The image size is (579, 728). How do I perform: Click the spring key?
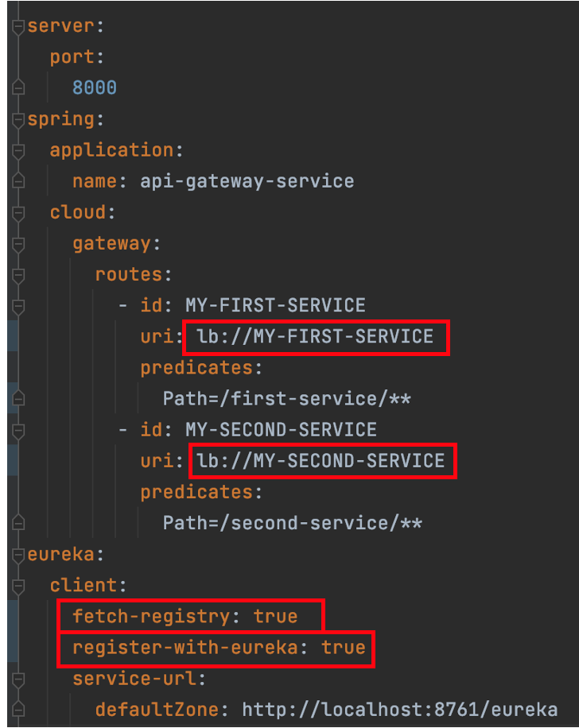tap(61, 120)
